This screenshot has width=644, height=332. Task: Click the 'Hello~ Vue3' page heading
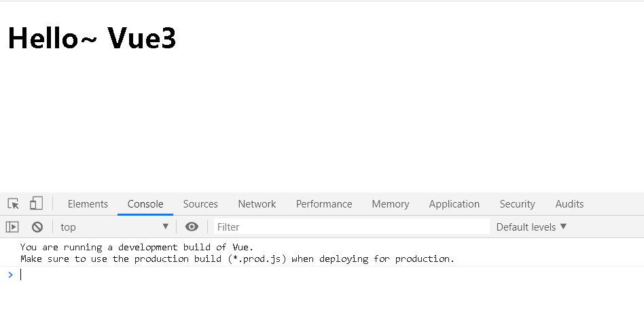[92, 38]
